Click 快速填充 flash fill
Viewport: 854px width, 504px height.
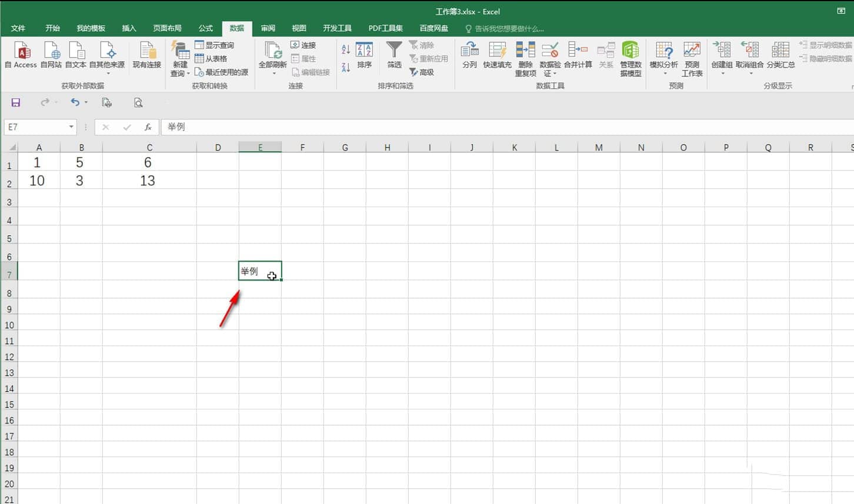(x=497, y=55)
